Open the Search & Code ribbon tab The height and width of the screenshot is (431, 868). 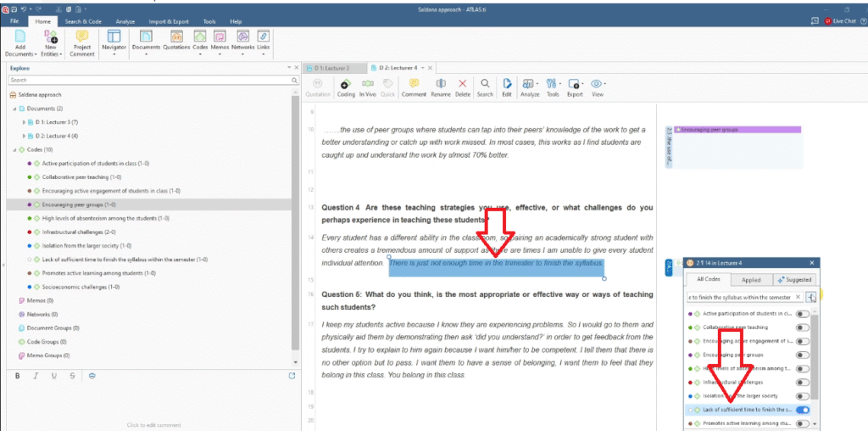pyautogui.click(x=83, y=20)
